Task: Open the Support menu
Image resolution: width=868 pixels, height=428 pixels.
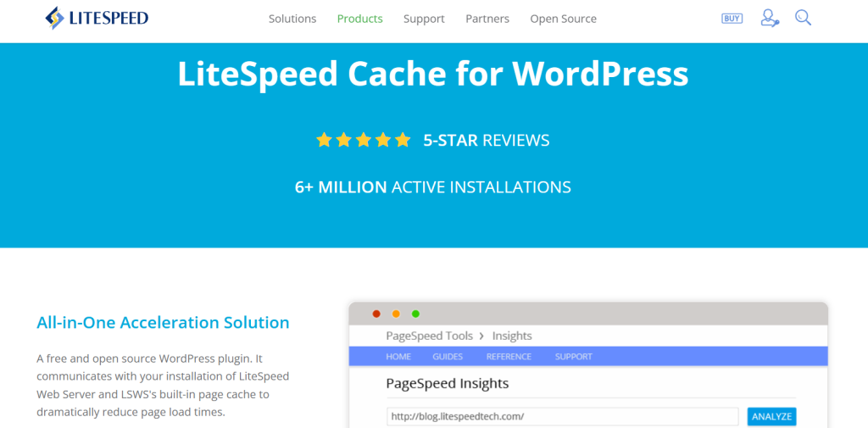Action: tap(424, 19)
